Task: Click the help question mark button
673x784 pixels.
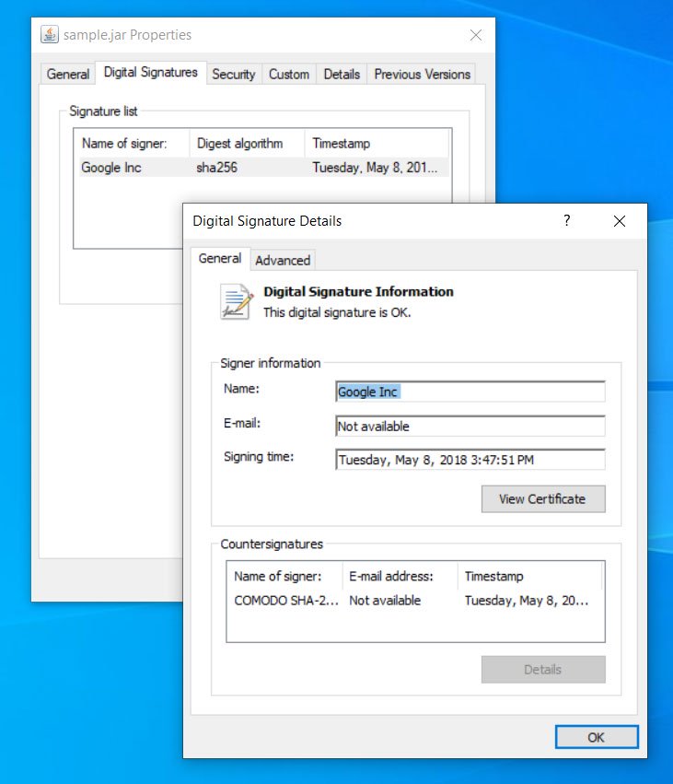Action: pos(566,221)
